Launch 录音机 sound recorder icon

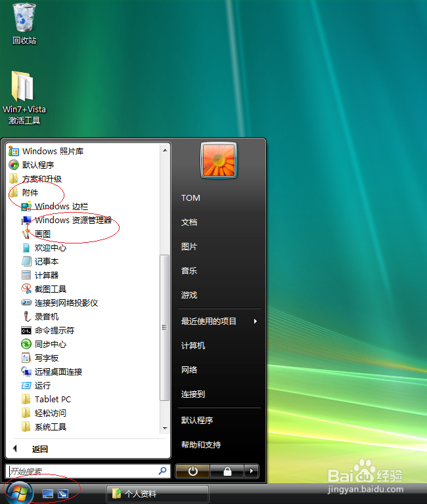click(x=26, y=316)
